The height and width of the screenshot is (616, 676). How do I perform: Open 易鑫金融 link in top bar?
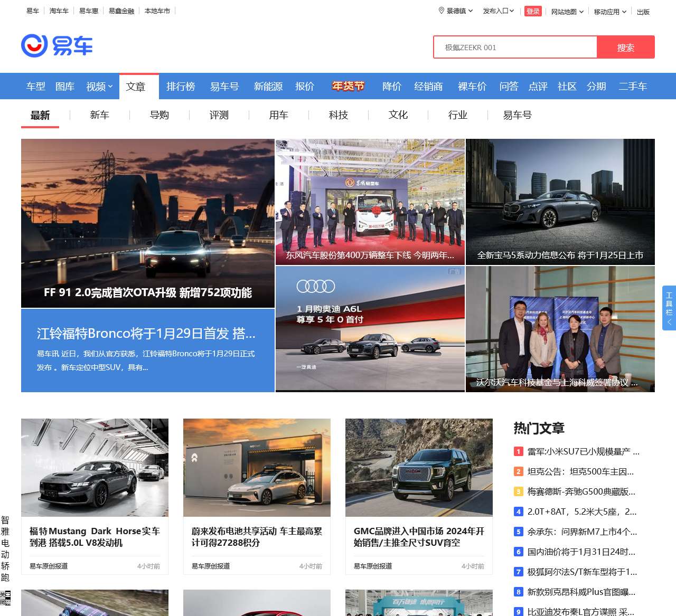point(121,11)
